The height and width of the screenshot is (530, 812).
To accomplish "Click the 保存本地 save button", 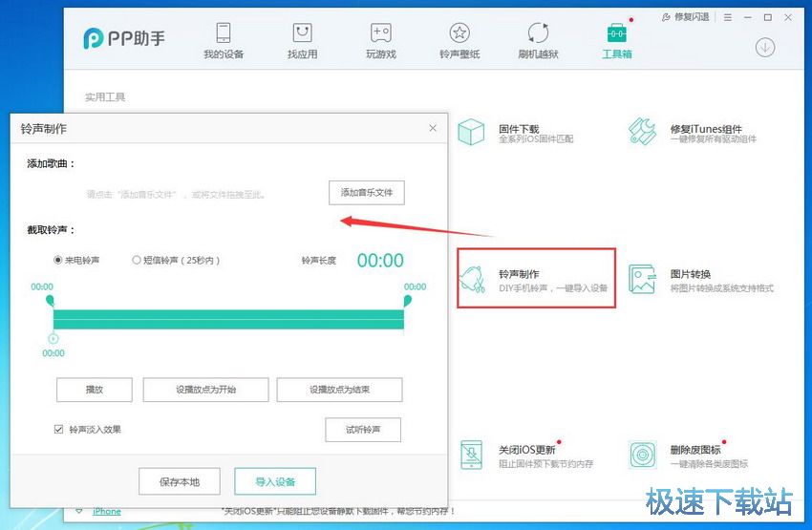I will [x=180, y=482].
